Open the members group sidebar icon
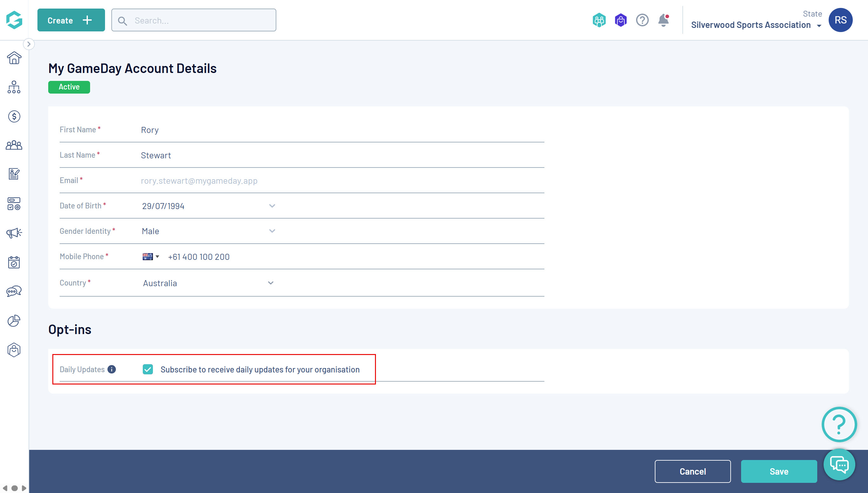 coord(14,145)
